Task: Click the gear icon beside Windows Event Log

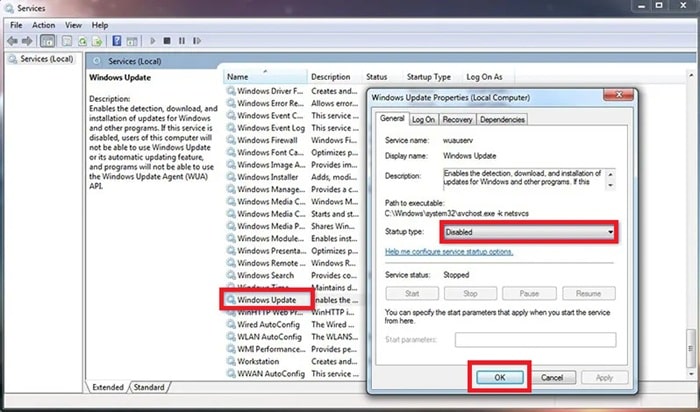Action: pos(231,128)
